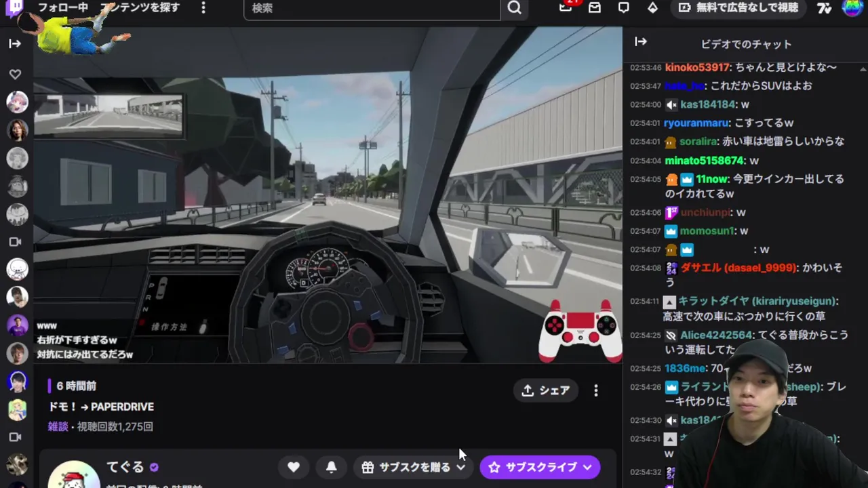Click muted speaker badge beside kas184184 at 02:54:00
Image resolution: width=868 pixels, height=488 pixels.
(671, 105)
